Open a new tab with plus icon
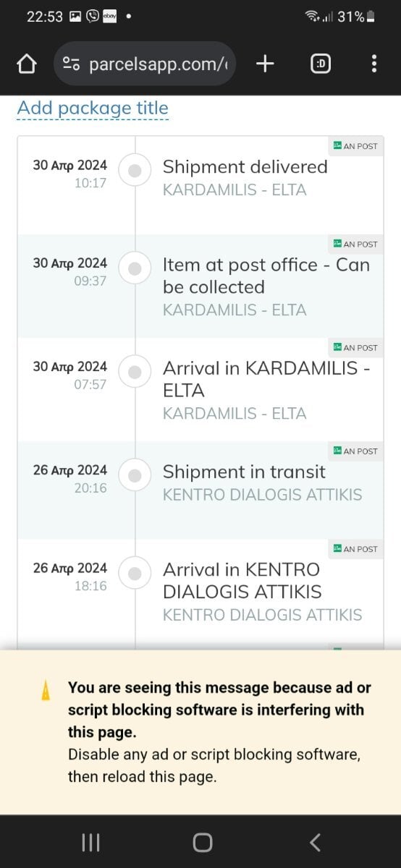This screenshot has width=401, height=868. click(x=266, y=64)
